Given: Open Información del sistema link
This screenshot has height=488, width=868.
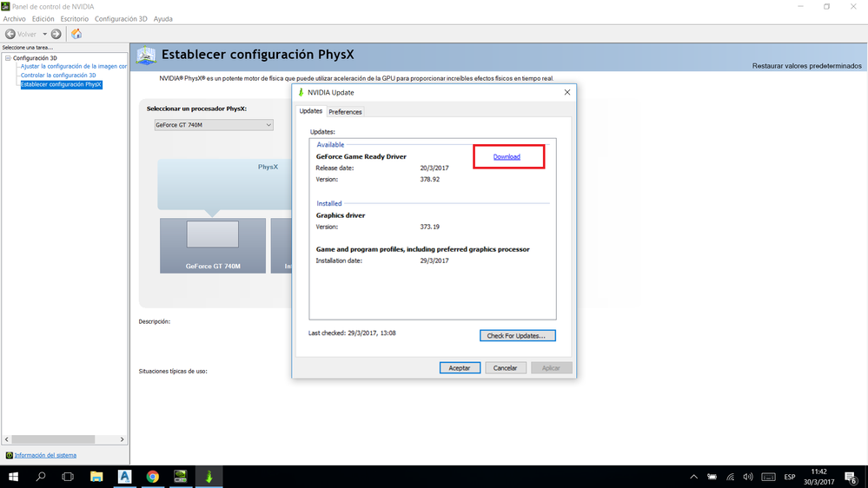Looking at the screenshot, I should click(45, 455).
